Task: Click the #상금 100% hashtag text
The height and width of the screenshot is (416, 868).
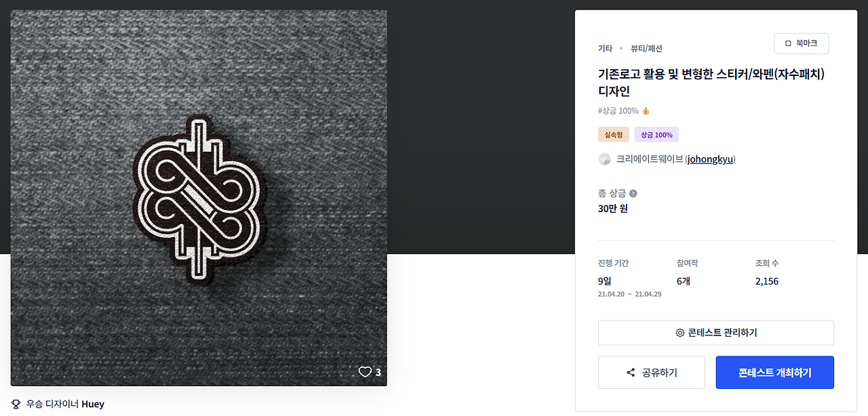Action: point(618,110)
